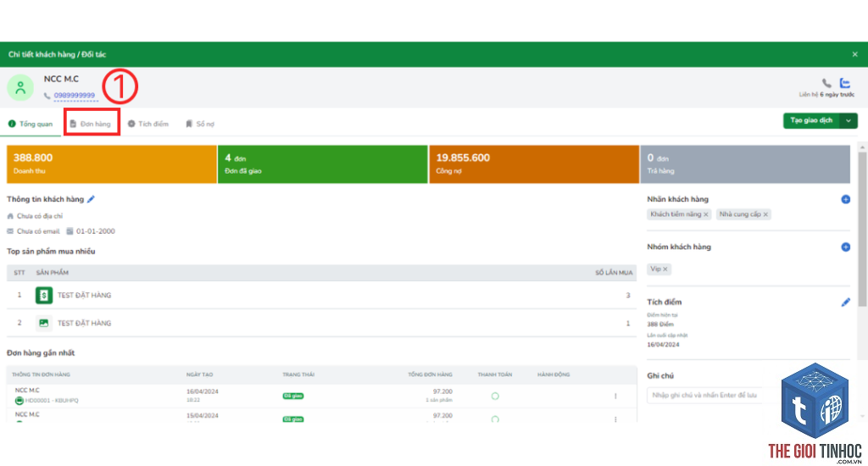Image resolution: width=868 pixels, height=466 pixels.
Task: Click first TEST ĐẶT HÀNG product icon
Action: click(x=44, y=295)
